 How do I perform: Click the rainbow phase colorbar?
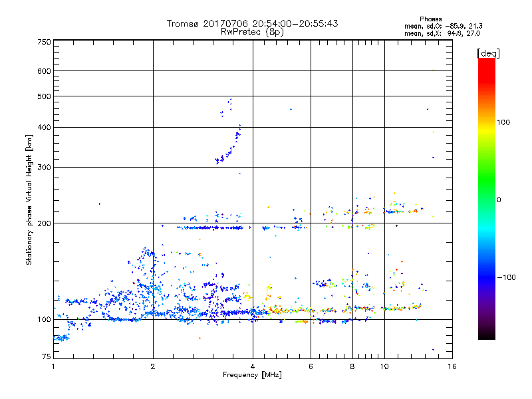click(x=487, y=199)
